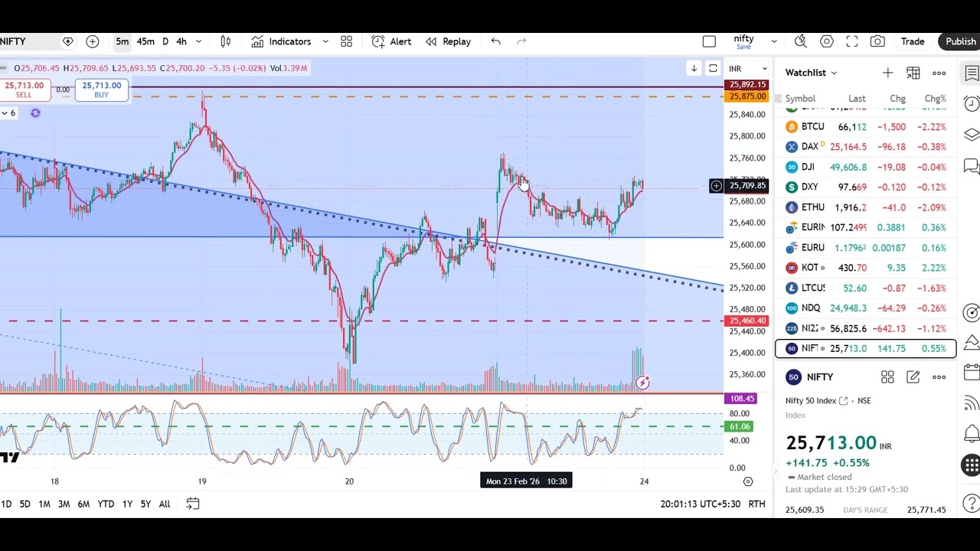The height and width of the screenshot is (551, 980).
Task: Open the chats sidebar icon
Action: 972,165
